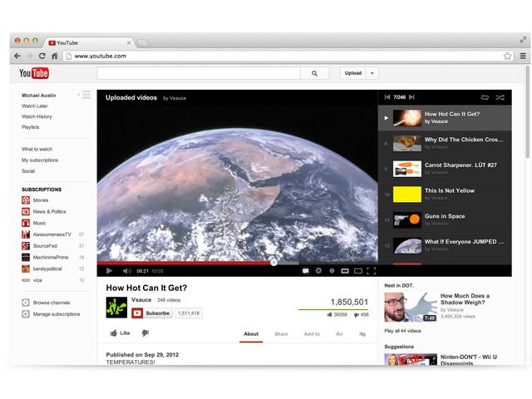This screenshot has width=532, height=399.
Task: Open MachinimaPrime channel
Action: click(51, 257)
